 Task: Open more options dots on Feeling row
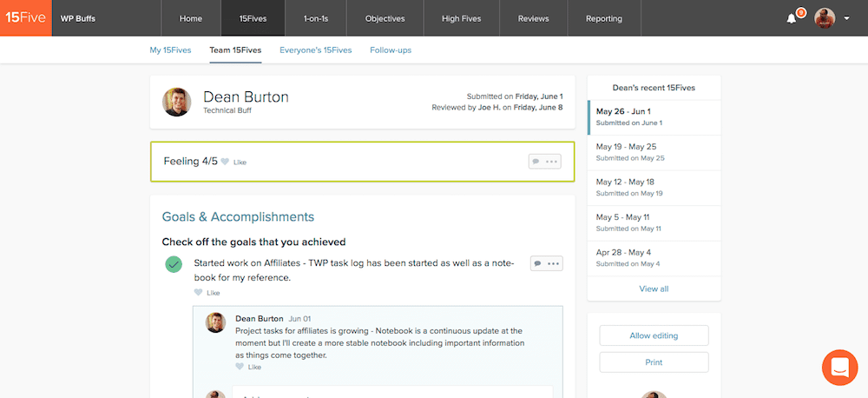point(551,162)
